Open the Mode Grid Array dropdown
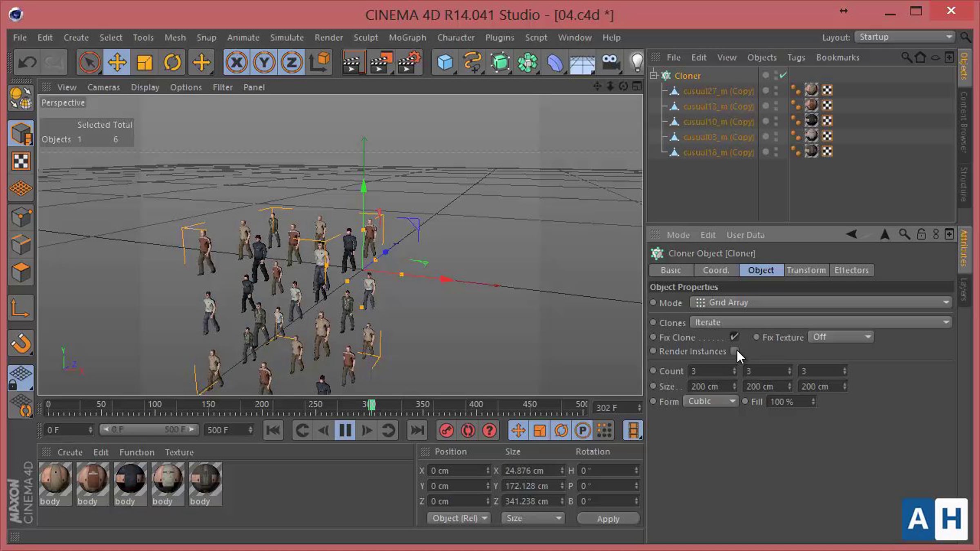This screenshot has height=551, width=980. (x=821, y=302)
